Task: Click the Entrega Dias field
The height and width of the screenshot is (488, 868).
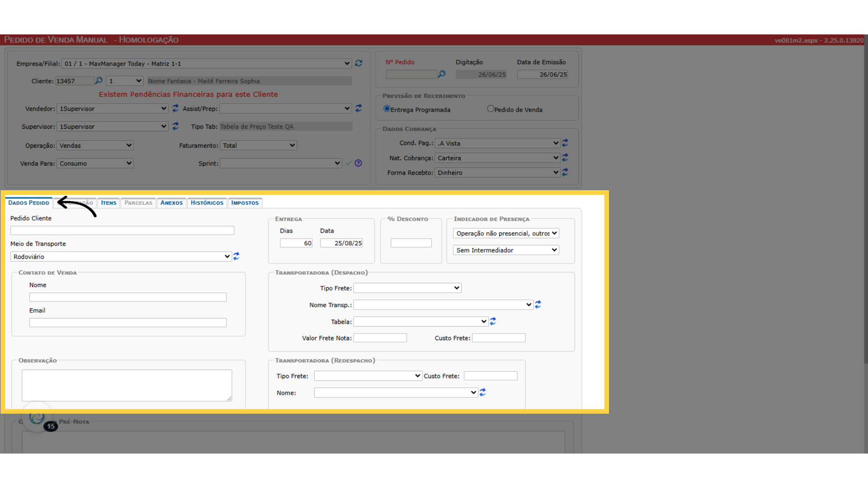Action: click(x=296, y=243)
